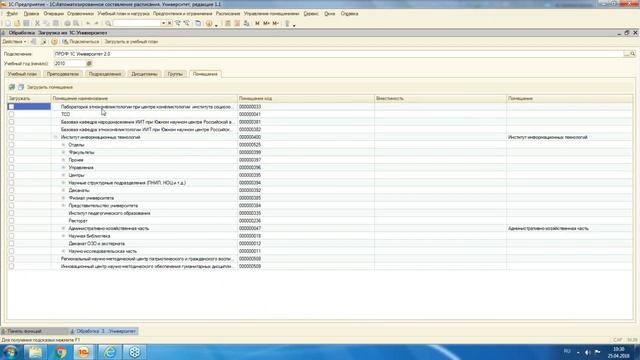The image size is (640, 360).
Task: Check the box for the ТСО row
Action: (11, 114)
